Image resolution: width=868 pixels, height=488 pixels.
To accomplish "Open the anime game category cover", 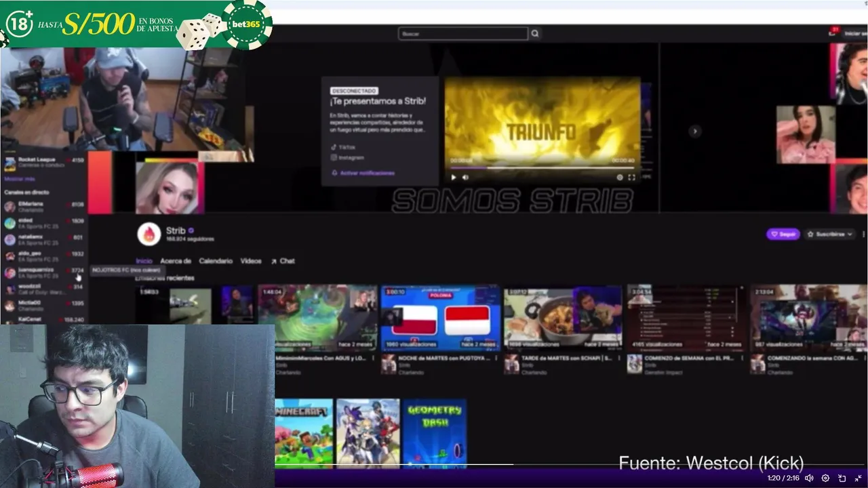I will click(368, 434).
